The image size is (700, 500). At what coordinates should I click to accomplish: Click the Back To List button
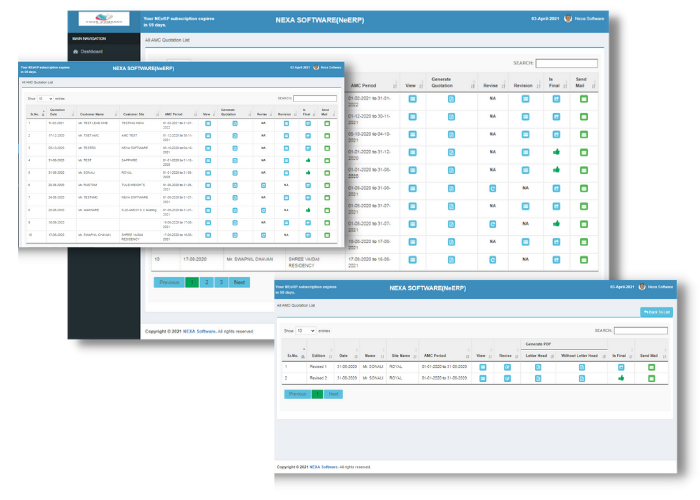coord(657,313)
